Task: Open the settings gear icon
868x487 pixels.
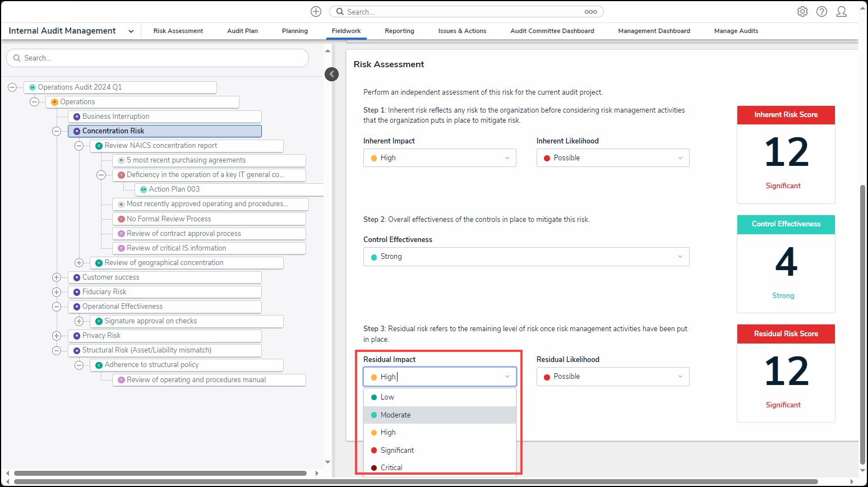Action: coord(802,12)
